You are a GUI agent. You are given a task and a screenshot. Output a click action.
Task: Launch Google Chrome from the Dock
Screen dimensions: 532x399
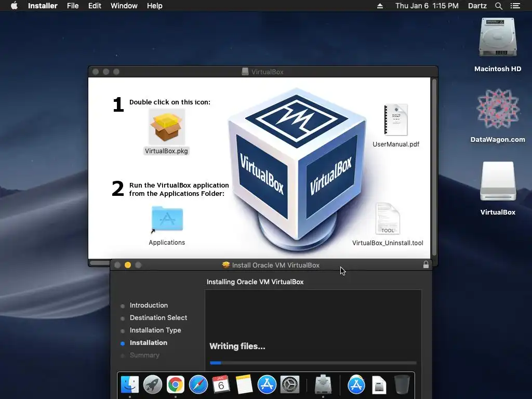(x=176, y=384)
